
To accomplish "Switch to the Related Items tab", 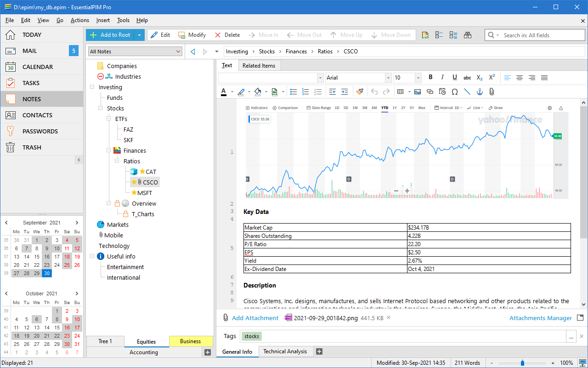I will click(259, 66).
